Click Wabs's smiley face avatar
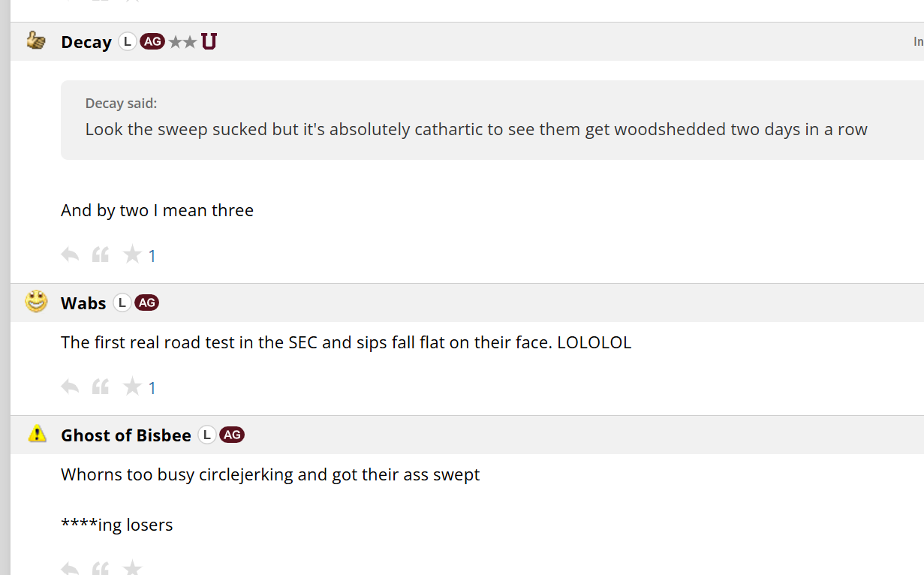This screenshot has width=924, height=575. point(36,302)
